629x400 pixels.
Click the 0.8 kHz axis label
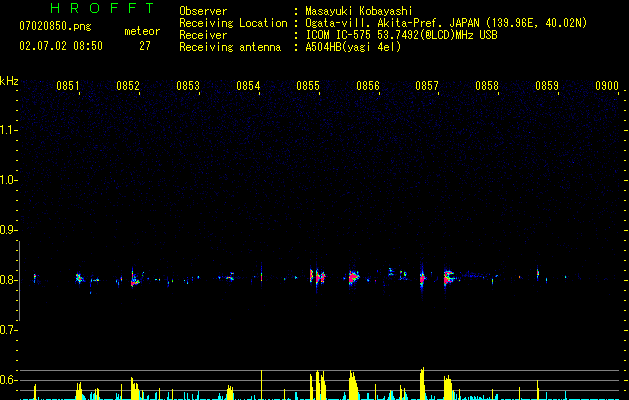coord(8,280)
